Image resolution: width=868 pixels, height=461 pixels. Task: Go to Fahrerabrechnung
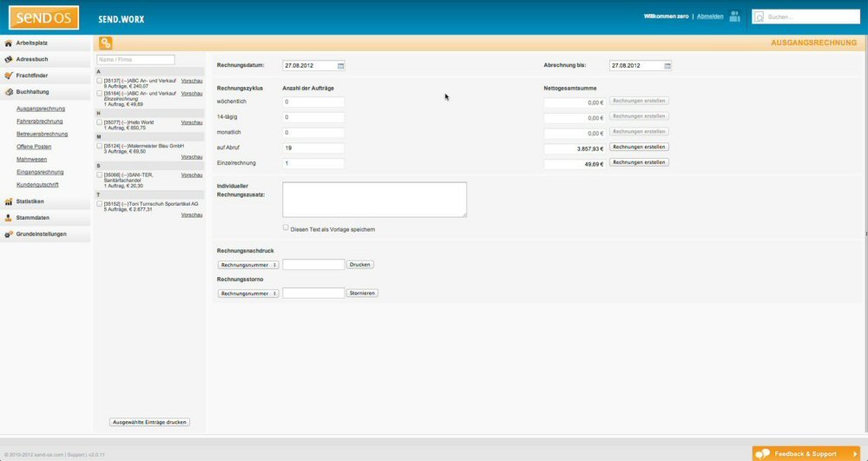tap(39, 122)
